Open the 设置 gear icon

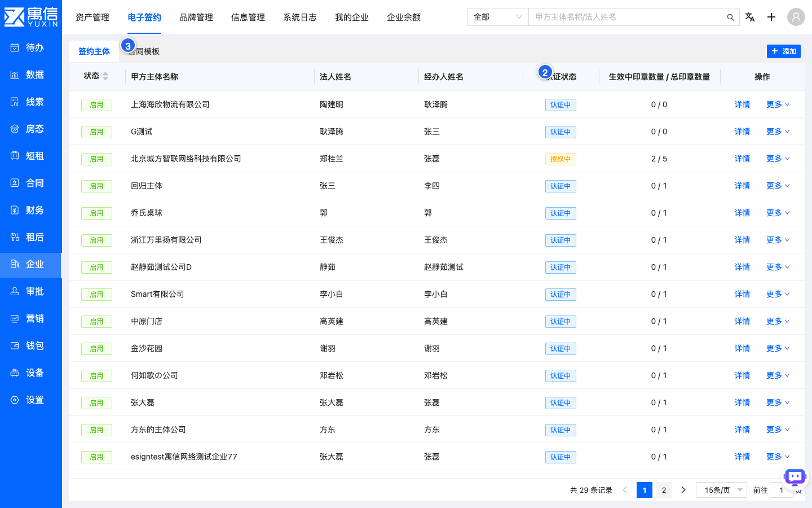tap(15, 400)
